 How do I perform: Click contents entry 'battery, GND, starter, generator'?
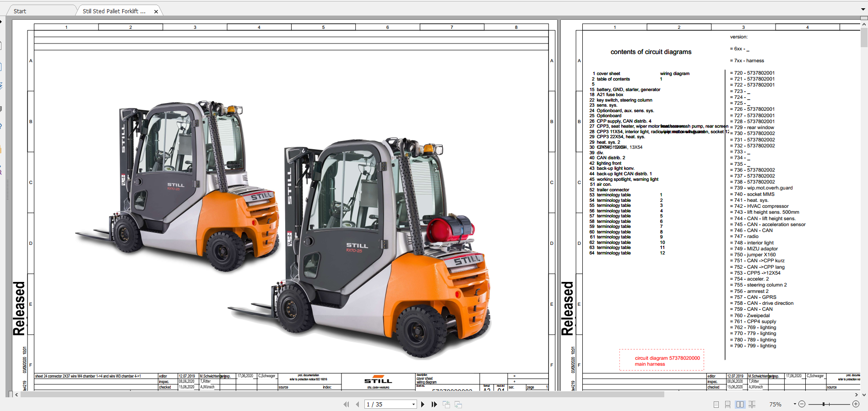pos(628,90)
